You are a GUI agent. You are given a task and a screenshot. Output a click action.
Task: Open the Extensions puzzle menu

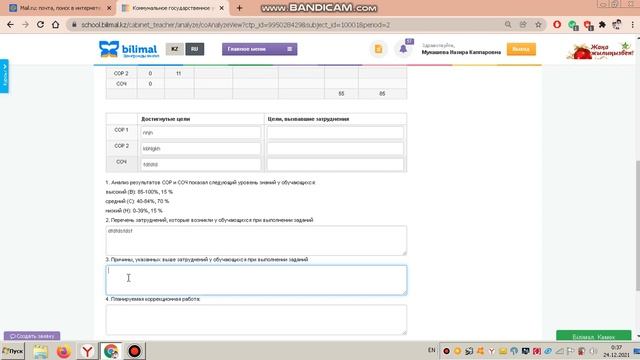[x=602, y=25]
